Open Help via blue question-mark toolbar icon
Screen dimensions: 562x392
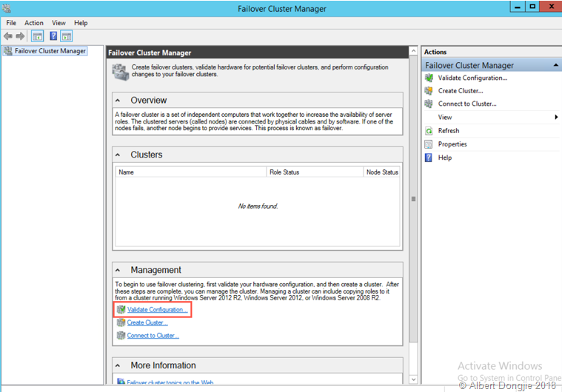pos(53,36)
